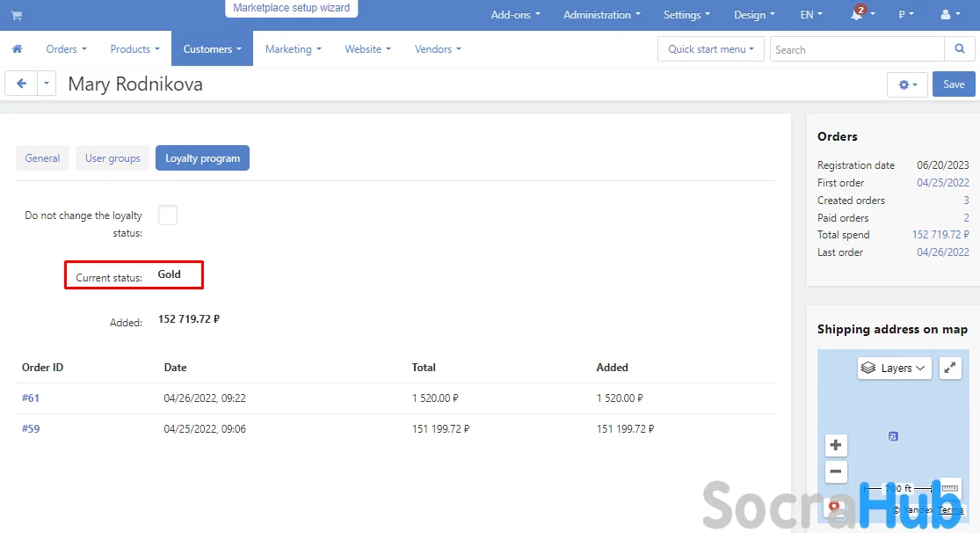This screenshot has height=533, width=980.
Task: Go to the dashboard via home icon
Action: point(17,49)
